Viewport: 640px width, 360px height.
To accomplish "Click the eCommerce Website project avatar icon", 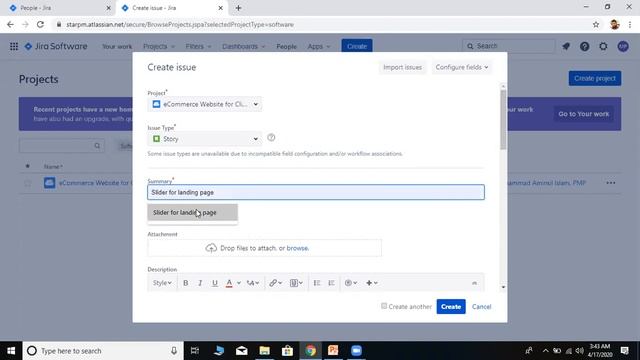I will coord(49,183).
